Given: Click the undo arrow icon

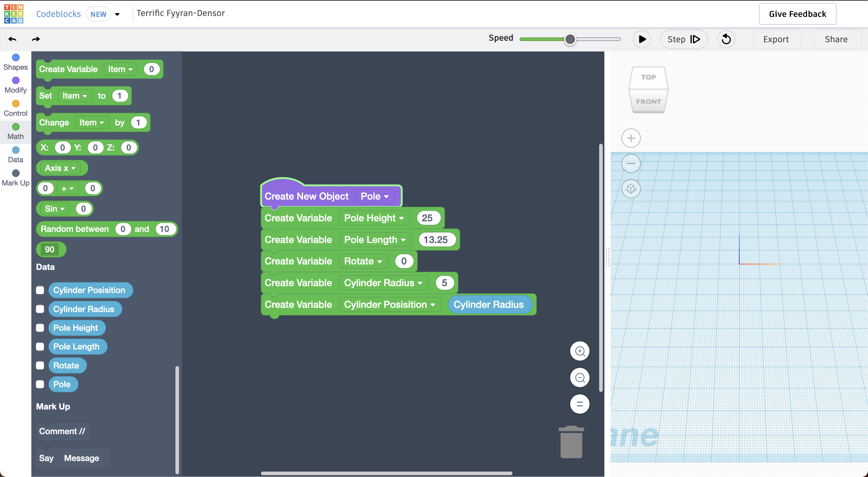Looking at the screenshot, I should pyautogui.click(x=12, y=39).
